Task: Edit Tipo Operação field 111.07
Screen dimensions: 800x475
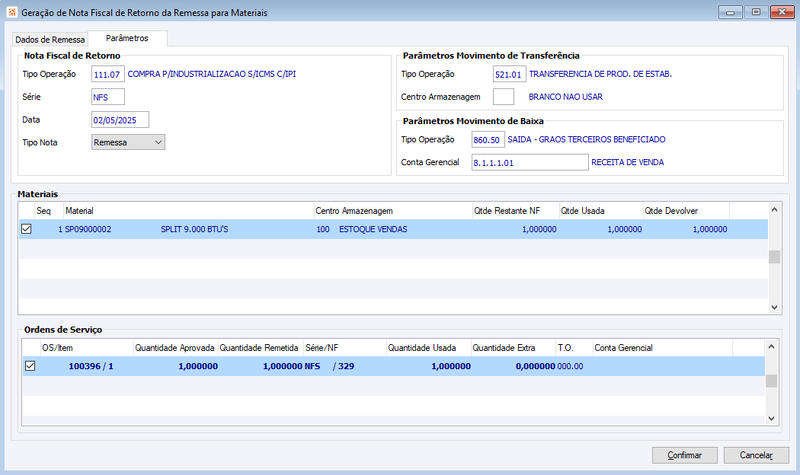Action: (108, 74)
